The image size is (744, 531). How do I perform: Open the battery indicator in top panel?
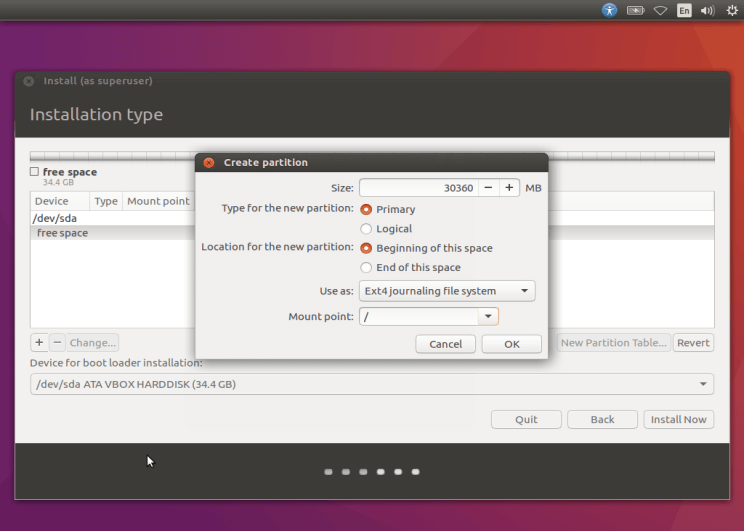635,10
